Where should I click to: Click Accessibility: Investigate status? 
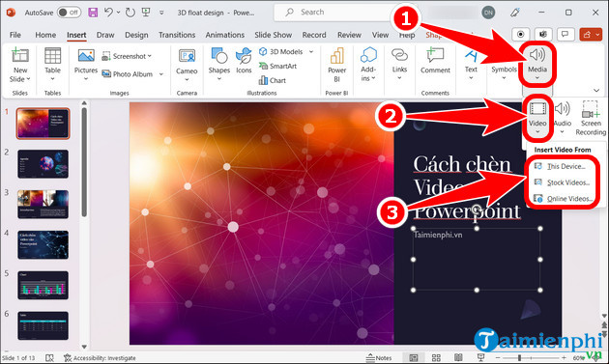100,358
